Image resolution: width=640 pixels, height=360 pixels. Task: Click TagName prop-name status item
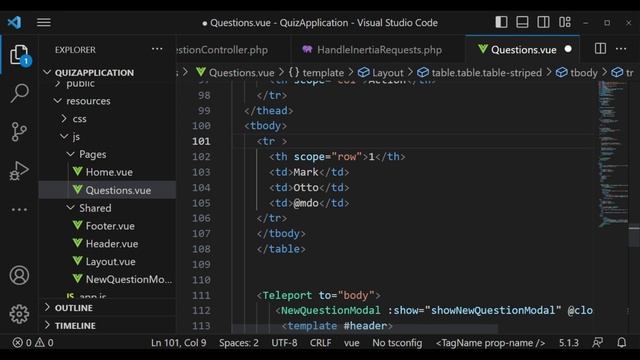(x=490, y=343)
